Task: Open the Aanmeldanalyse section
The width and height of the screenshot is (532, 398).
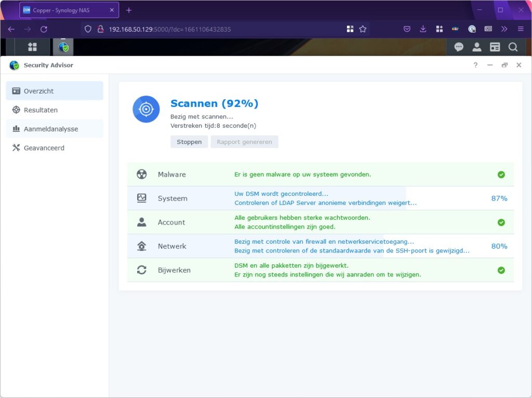Action: pyautogui.click(x=55, y=129)
